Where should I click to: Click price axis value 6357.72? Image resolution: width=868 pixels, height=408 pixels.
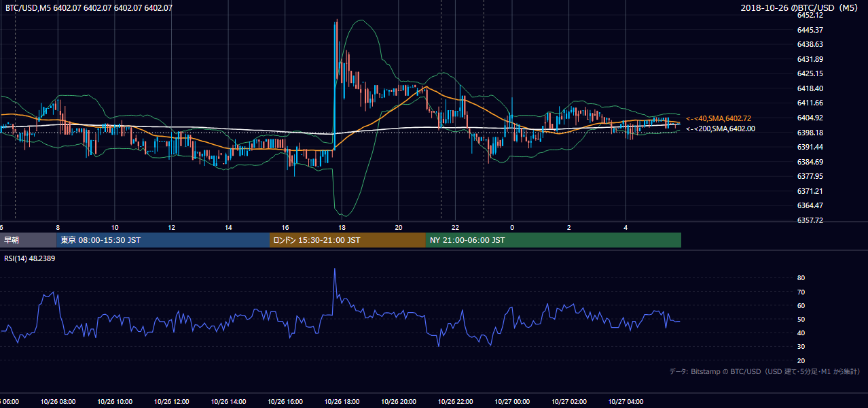810,220
